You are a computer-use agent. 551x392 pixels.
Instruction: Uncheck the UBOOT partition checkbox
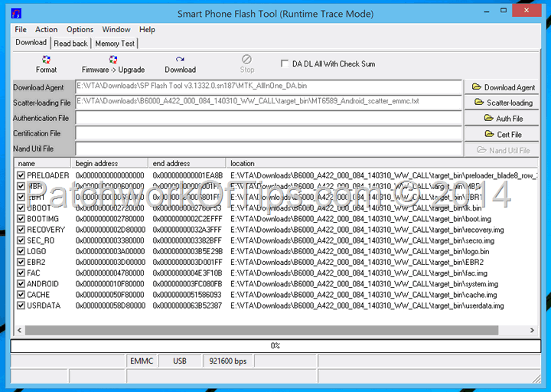point(21,207)
